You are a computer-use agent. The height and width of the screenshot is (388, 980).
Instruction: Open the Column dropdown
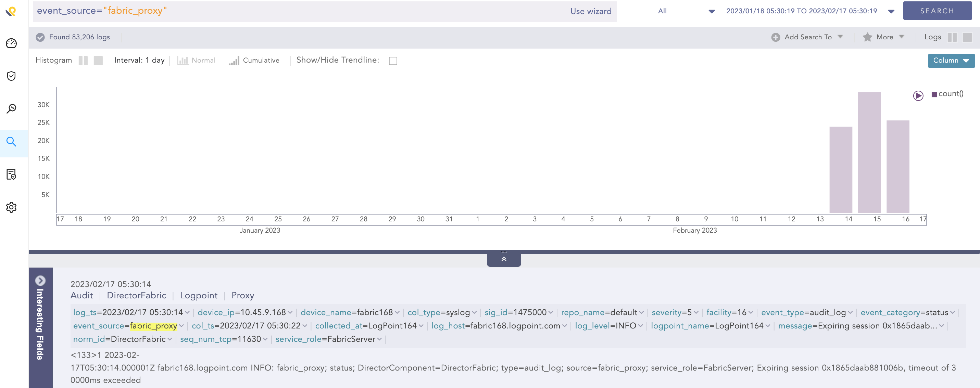(x=951, y=61)
